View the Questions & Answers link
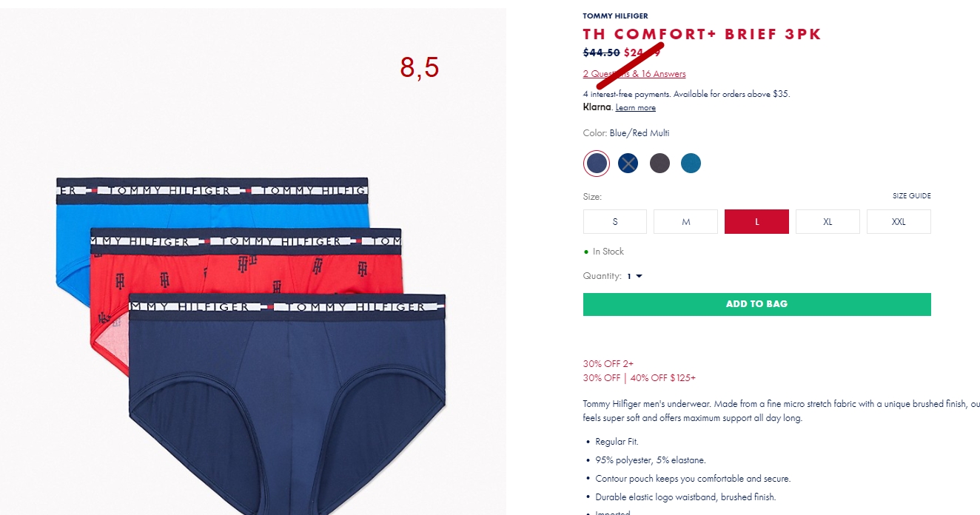Screen dimensions: 980x515 pyautogui.click(x=634, y=74)
